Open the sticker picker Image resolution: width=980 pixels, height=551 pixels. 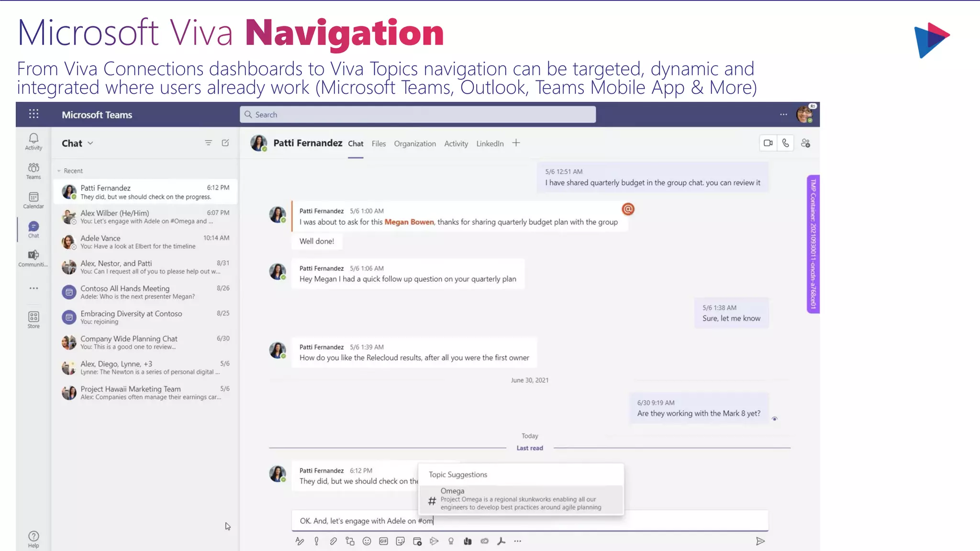pos(401,541)
